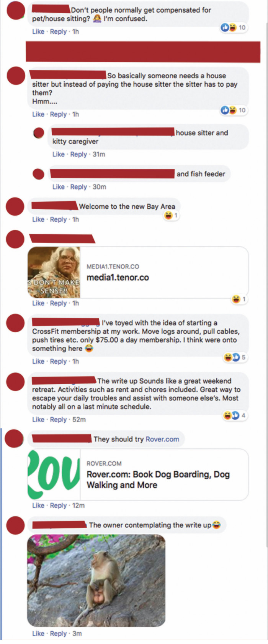
Task: Like the "kitty caregiver" reply
Action: point(58,154)
